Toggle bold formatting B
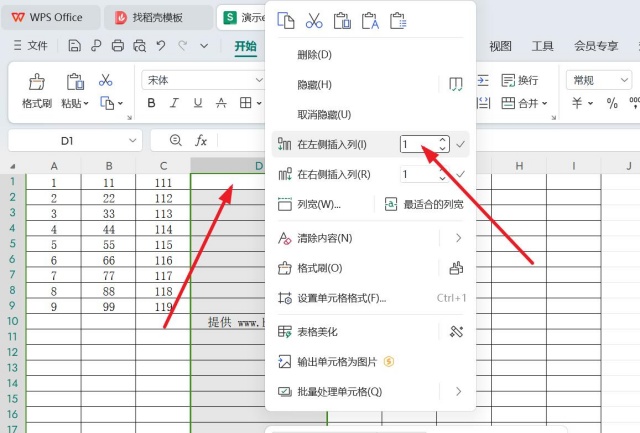The image size is (640, 433). click(x=151, y=103)
